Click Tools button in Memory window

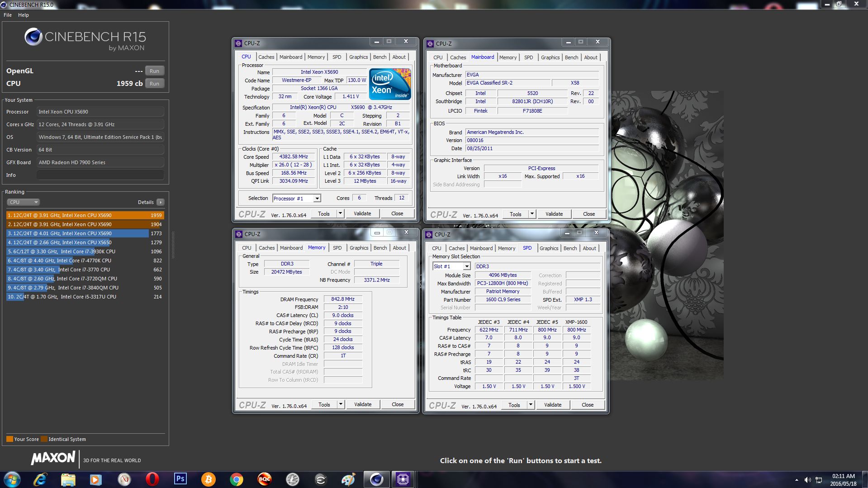[324, 404]
